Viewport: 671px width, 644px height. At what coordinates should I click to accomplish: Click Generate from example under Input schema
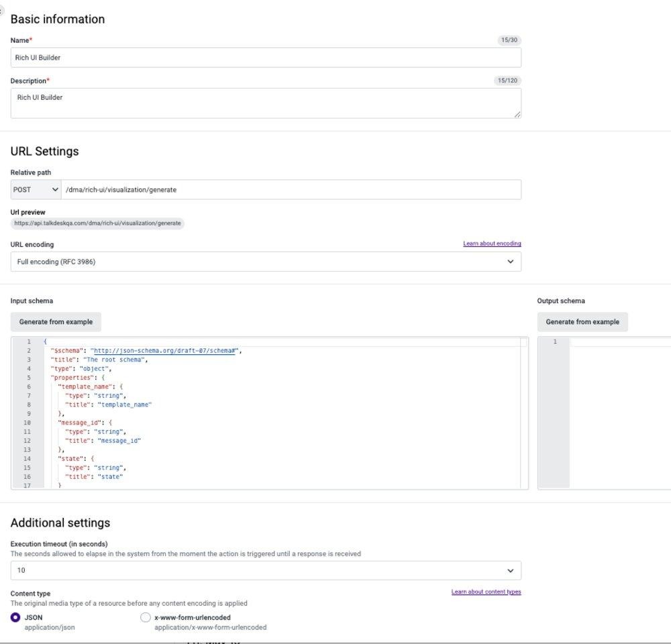click(56, 322)
